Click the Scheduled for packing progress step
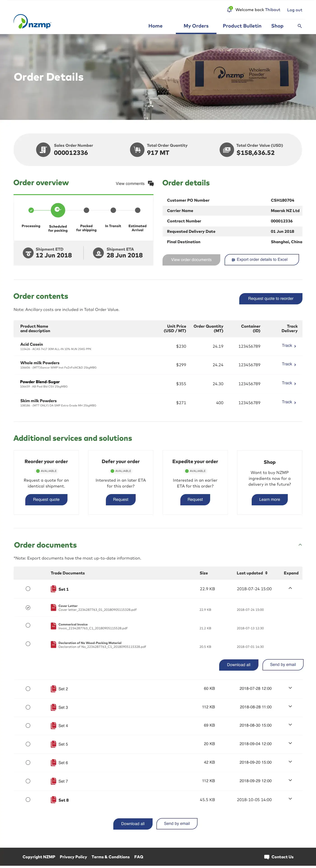Image resolution: width=316 pixels, height=868 pixels. 58,210
